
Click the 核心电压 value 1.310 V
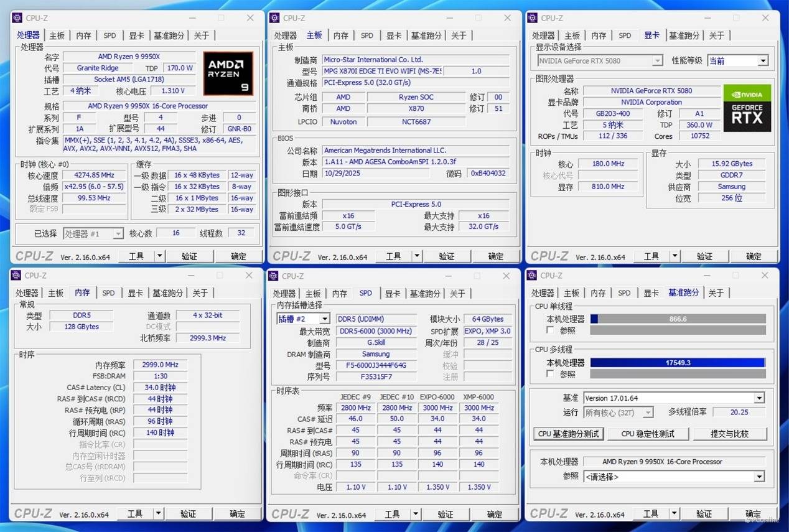[172, 91]
